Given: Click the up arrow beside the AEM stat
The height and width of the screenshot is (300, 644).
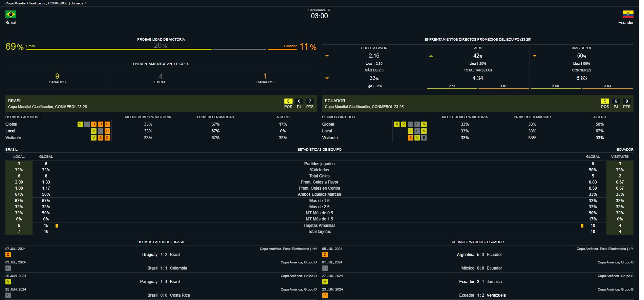Looking at the screenshot, I should click(x=431, y=56).
